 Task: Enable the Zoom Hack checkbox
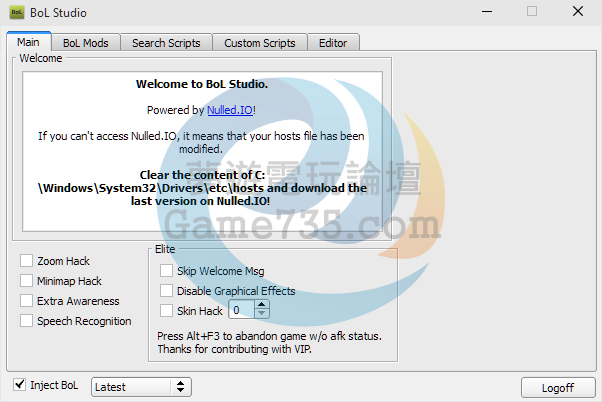[26, 261]
